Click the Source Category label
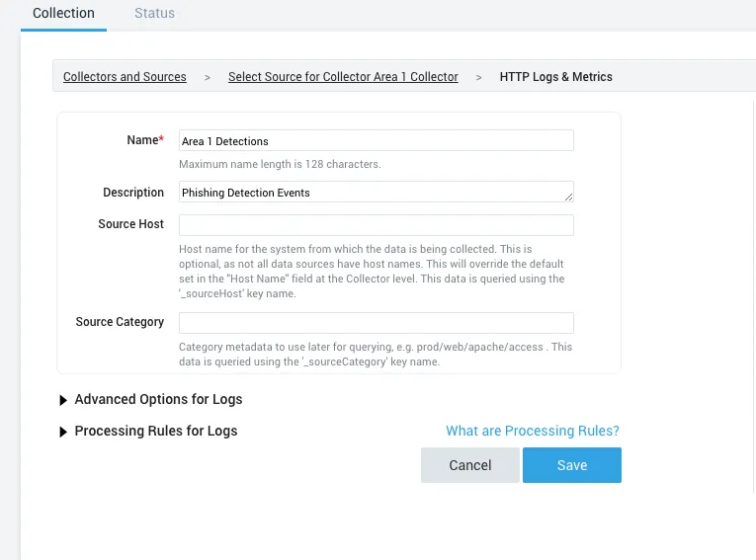The height and width of the screenshot is (560, 756). click(120, 322)
